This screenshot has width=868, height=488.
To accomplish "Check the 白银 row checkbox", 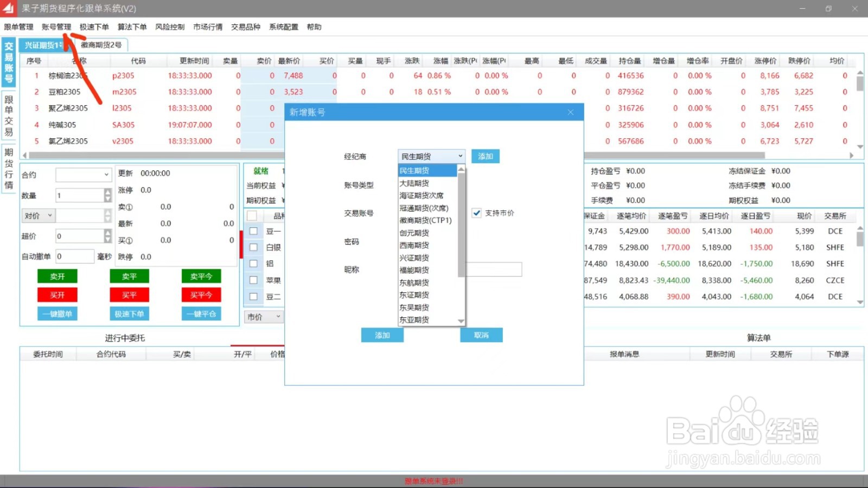I will tap(253, 247).
